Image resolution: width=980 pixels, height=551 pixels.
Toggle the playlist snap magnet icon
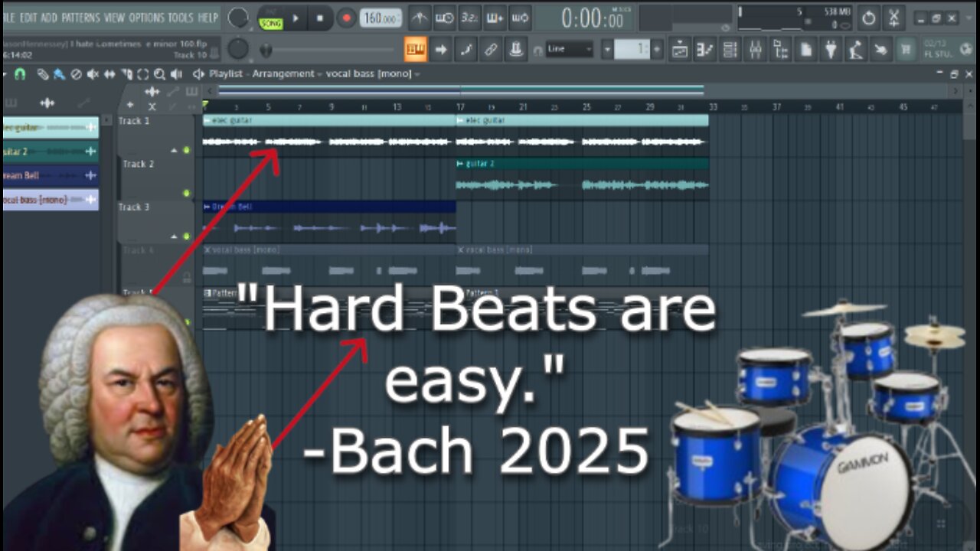point(21,74)
